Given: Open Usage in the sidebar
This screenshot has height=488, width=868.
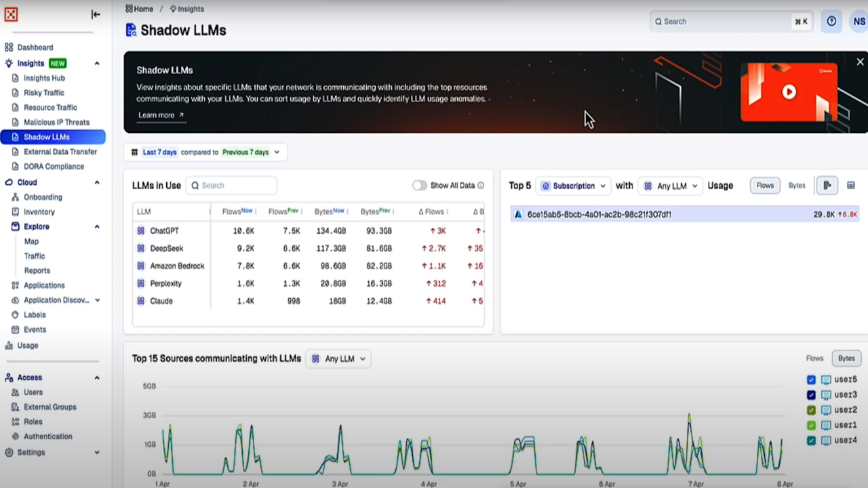Looking at the screenshot, I should pyautogui.click(x=27, y=346).
